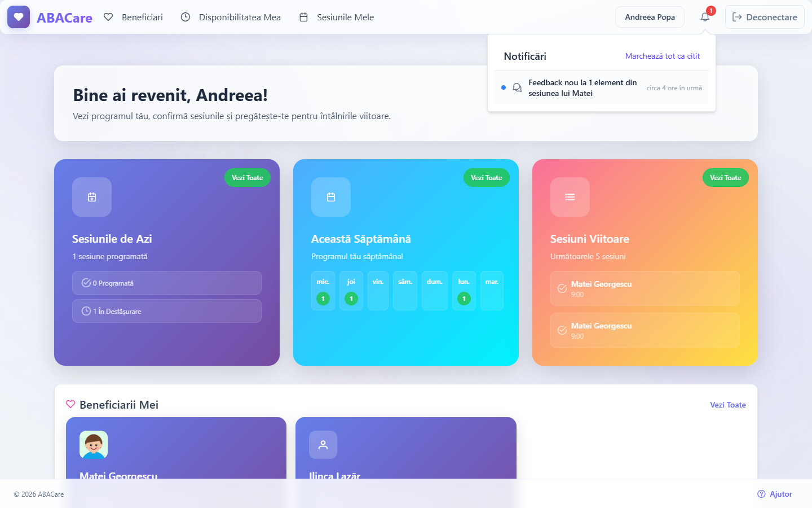Click the heart icon beside Beneficiarii Mei

pyautogui.click(x=70, y=404)
